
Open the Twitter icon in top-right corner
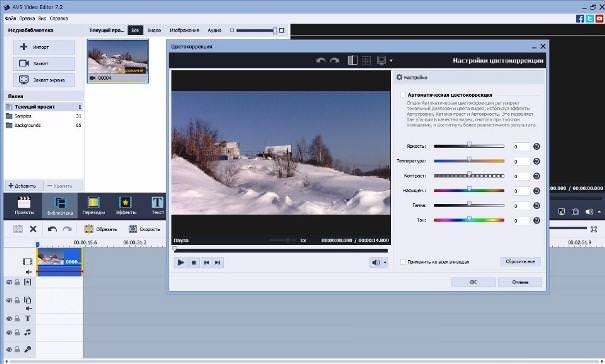[590, 19]
